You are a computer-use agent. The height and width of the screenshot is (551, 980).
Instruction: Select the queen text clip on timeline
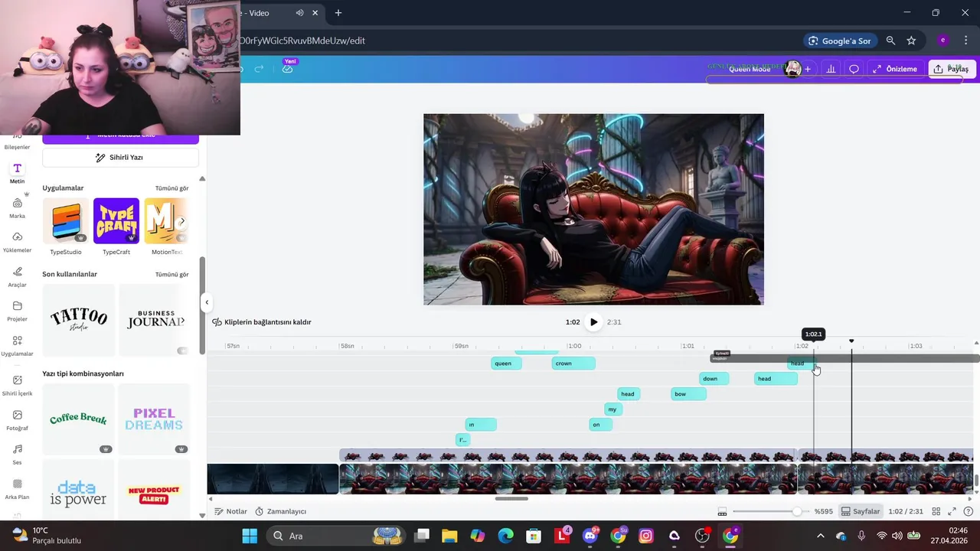coord(506,364)
